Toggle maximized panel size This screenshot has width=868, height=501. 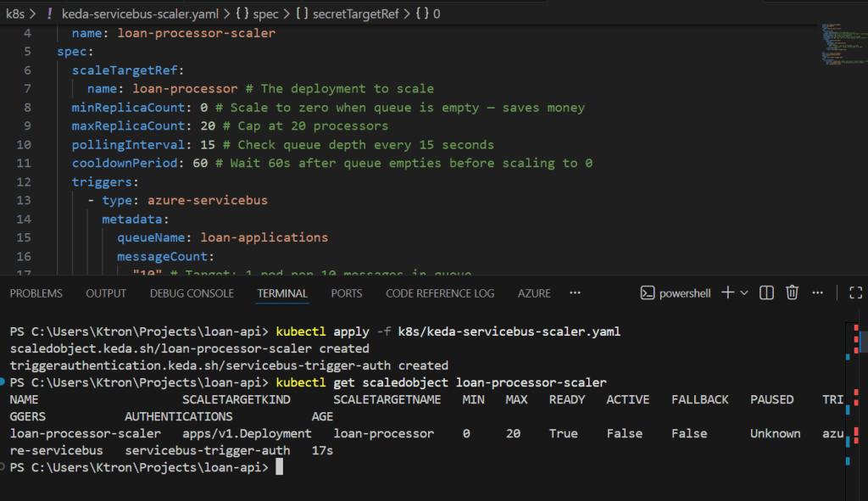coord(854,292)
